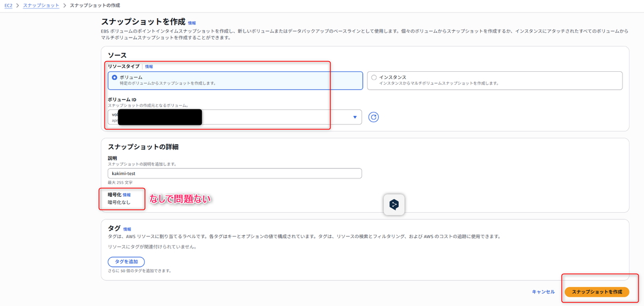Select the インスタンス resource type radio
The width and height of the screenshot is (644, 306).
[374, 78]
